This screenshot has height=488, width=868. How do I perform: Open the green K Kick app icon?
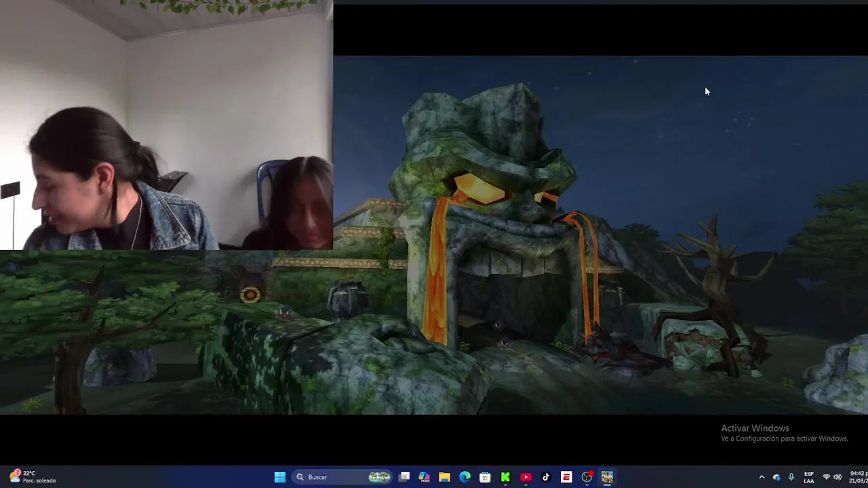click(x=505, y=477)
